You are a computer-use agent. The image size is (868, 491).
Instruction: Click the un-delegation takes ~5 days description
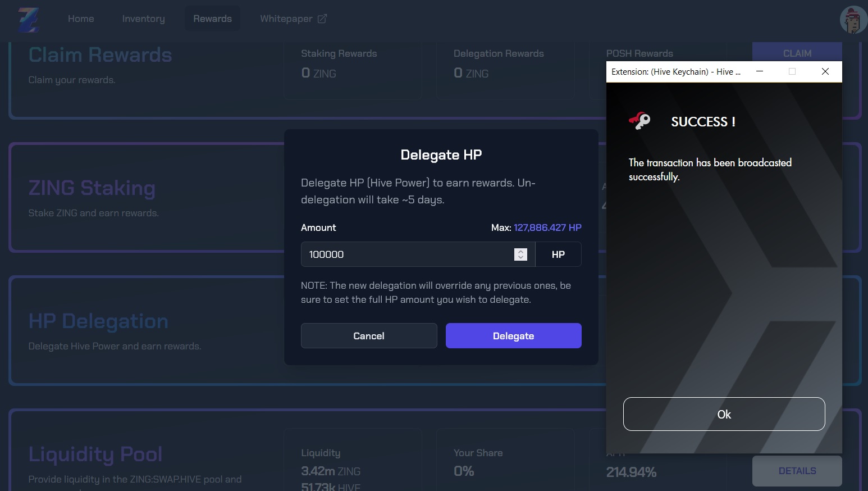point(418,191)
